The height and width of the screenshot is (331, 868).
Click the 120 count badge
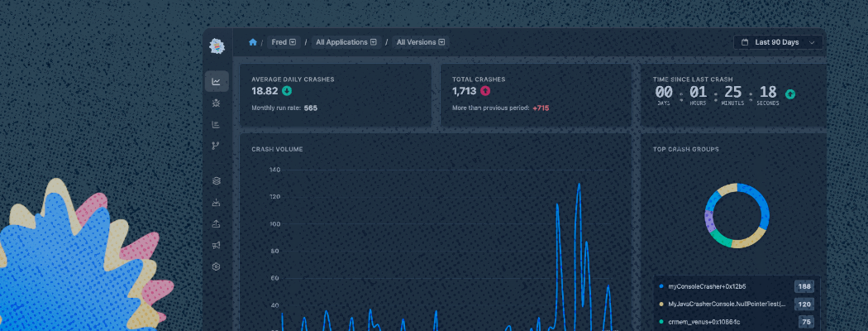click(x=804, y=305)
